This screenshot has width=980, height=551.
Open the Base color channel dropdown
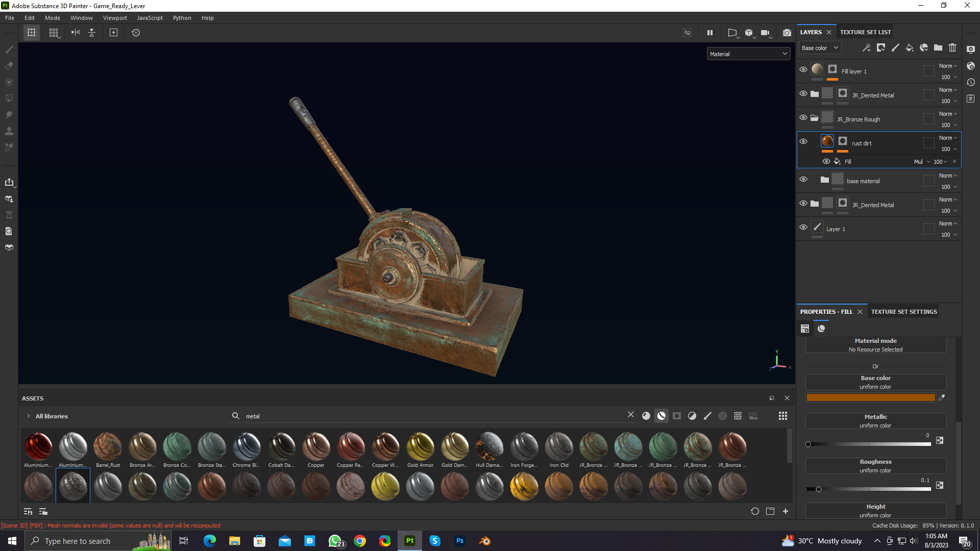[x=819, y=48]
